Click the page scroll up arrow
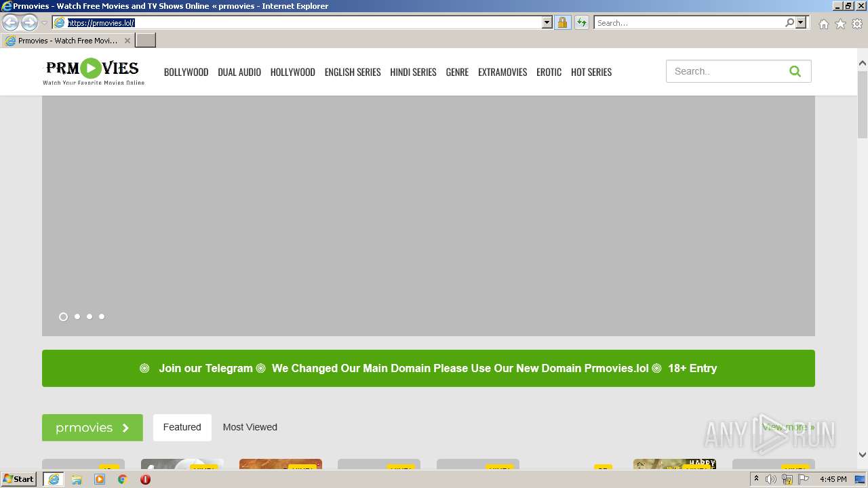This screenshot has height=488, width=868. coord(862,64)
